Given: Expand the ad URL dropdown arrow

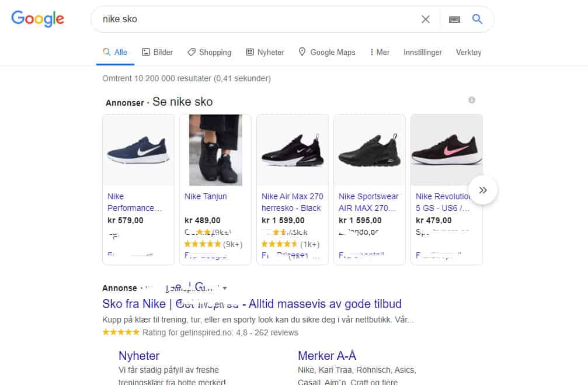Looking at the screenshot, I should (225, 288).
